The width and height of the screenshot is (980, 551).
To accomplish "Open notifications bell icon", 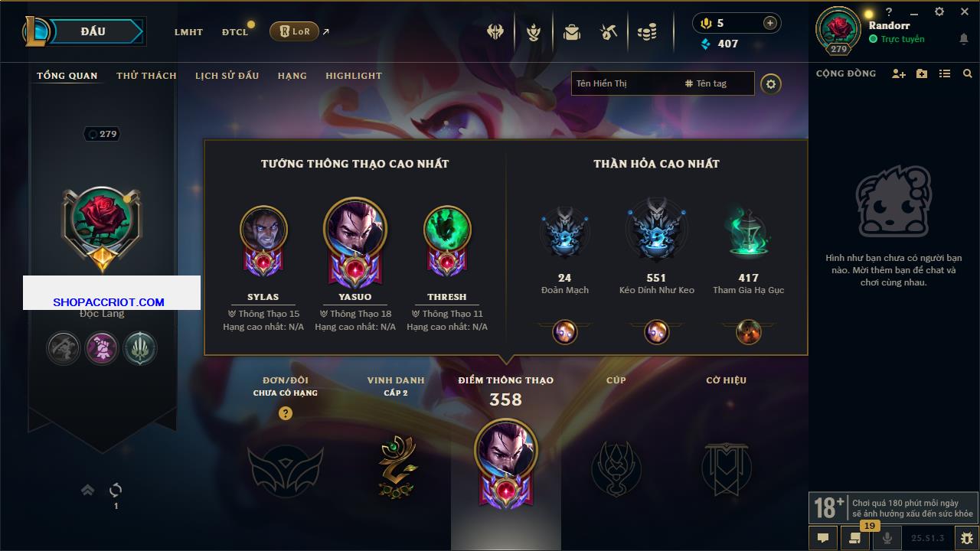I will (963, 39).
